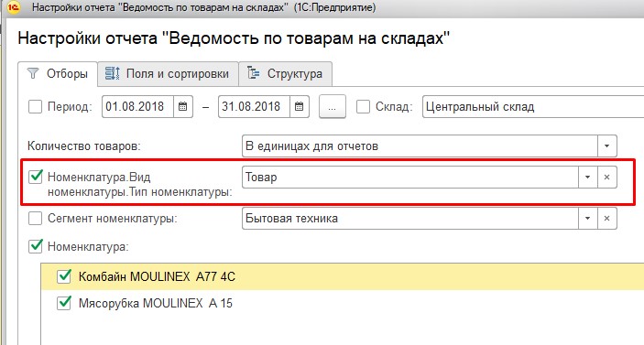The height and width of the screenshot is (345, 644).
Task: Switch to the Отборы tab
Action: pos(58,74)
